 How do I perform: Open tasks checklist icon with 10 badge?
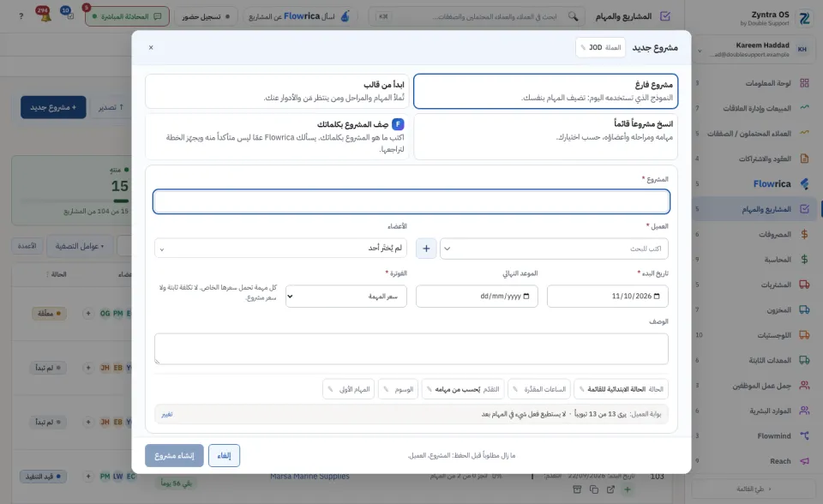[x=69, y=15]
